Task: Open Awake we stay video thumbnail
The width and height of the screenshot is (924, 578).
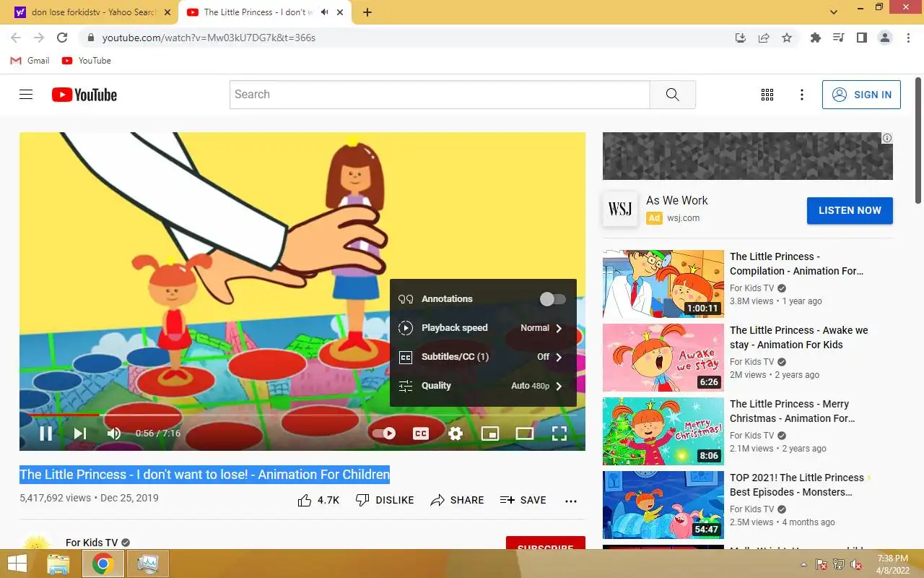Action: click(x=663, y=358)
